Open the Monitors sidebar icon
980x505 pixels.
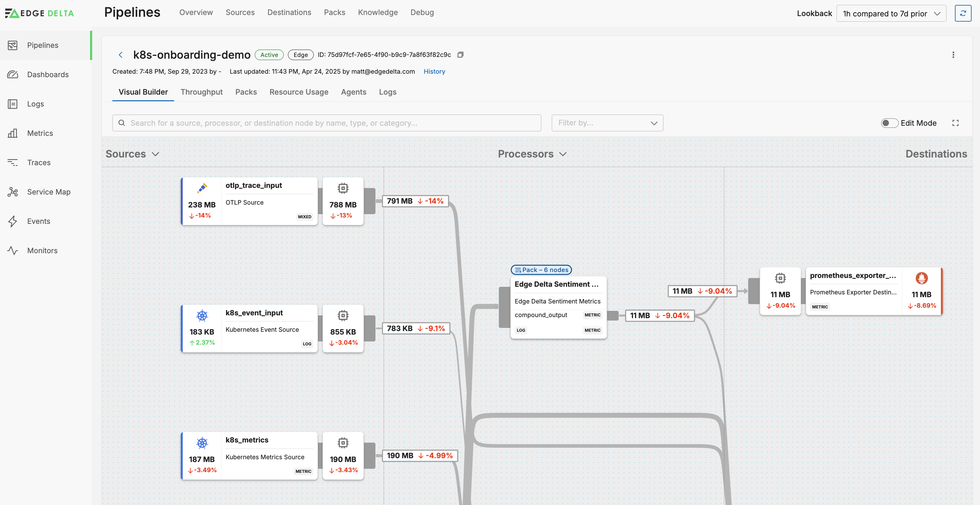coord(13,250)
